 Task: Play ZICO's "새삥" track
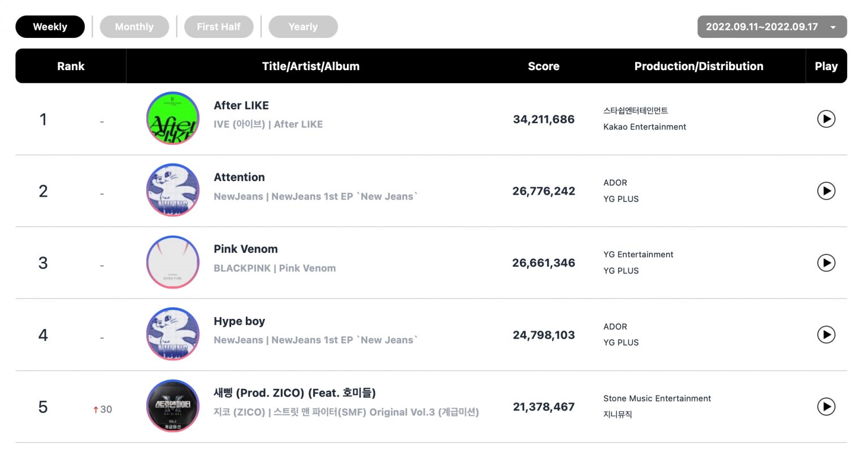coord(826,407)
